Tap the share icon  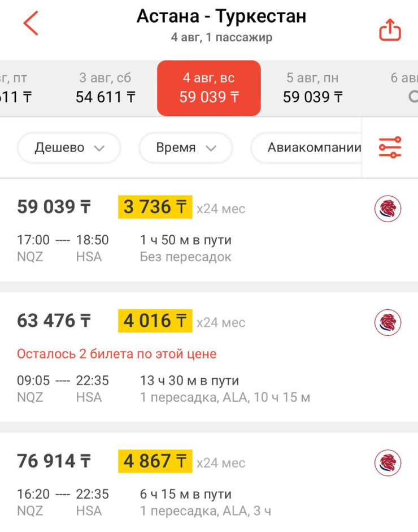pos(390,31)
